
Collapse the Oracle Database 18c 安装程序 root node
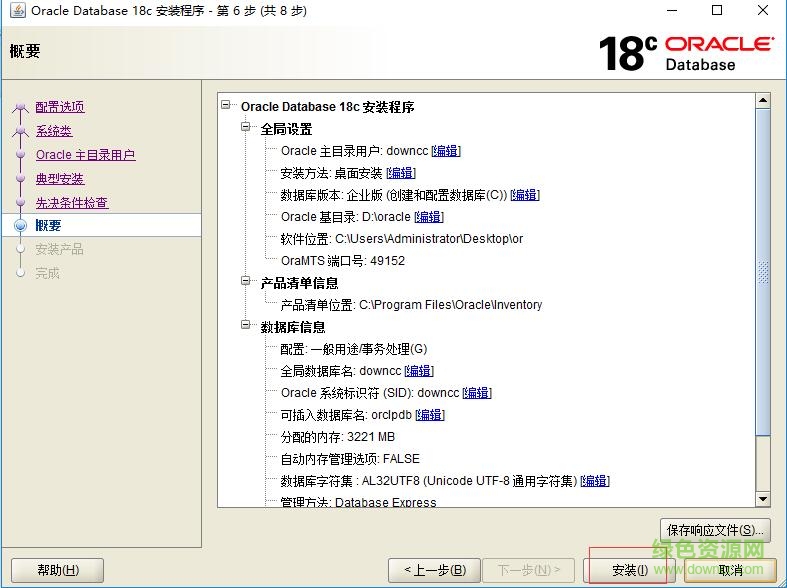click(x=227, y=106)
